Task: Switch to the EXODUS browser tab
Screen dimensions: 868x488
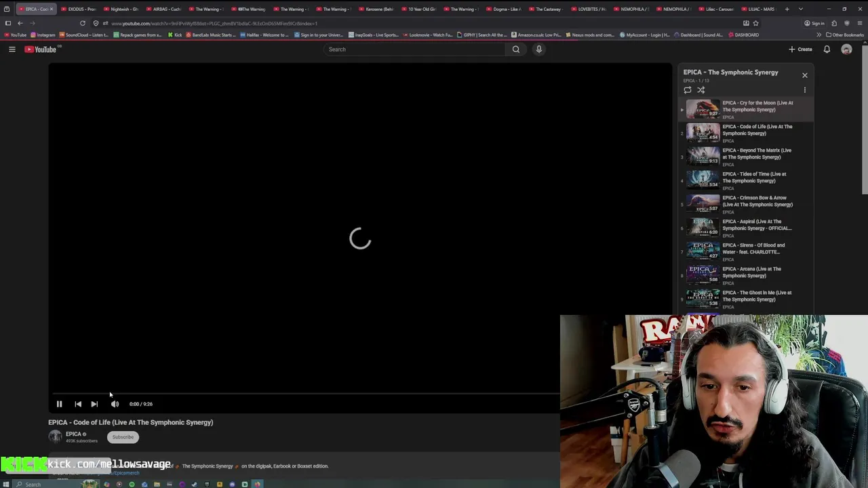Action: pos(78,9)
